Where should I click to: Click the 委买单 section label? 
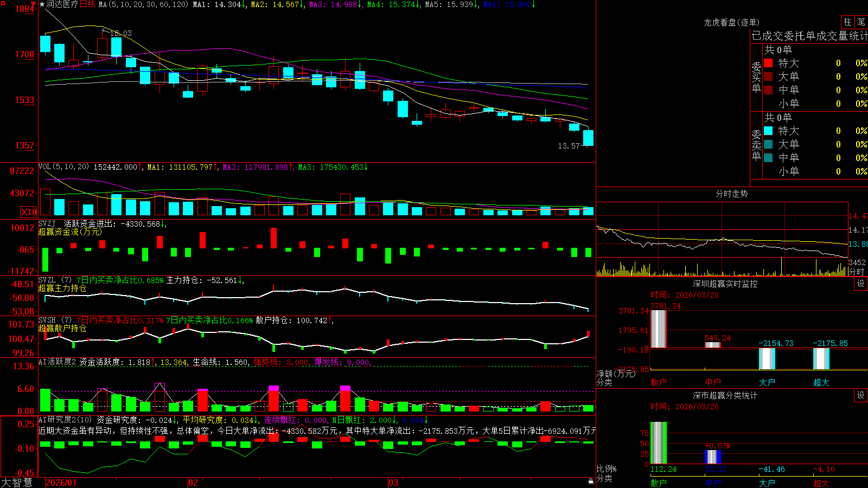click(x=756, y=77)
